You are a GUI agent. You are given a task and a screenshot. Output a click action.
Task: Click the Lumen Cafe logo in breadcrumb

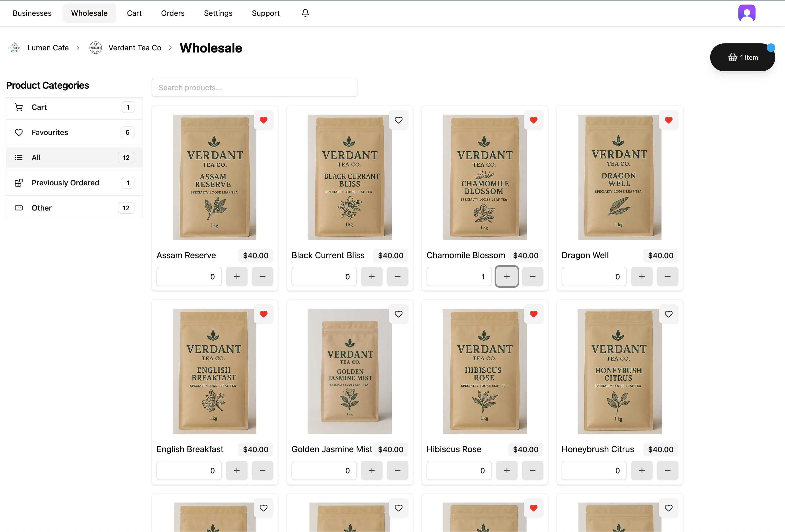click(14, 48)
